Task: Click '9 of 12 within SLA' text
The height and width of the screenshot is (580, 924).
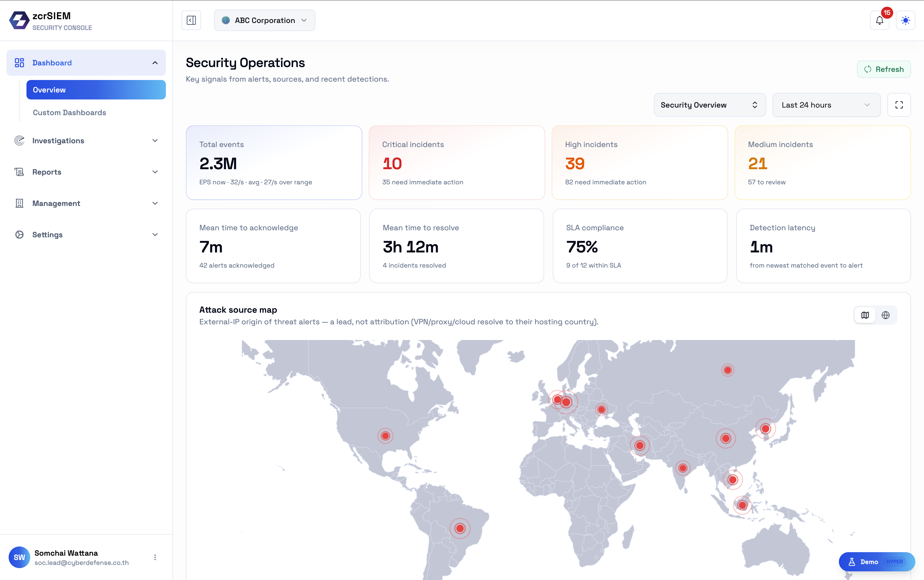Action: coord(593,265)
